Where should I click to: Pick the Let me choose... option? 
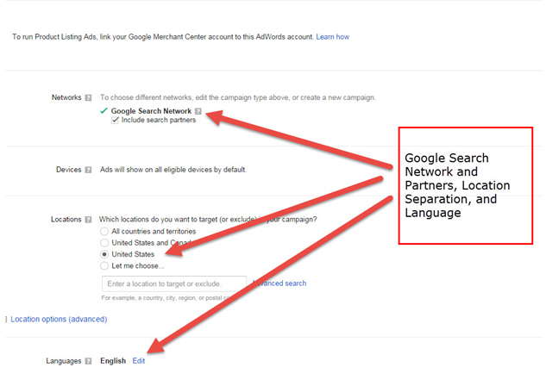[104, 266]
